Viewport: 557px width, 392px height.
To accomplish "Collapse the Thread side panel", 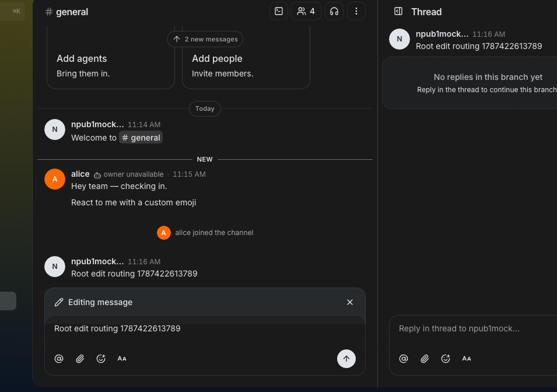I will tap(398, 11).
